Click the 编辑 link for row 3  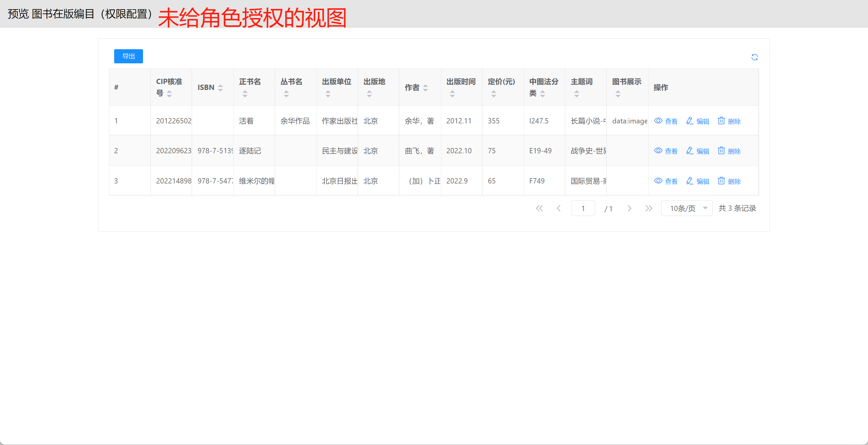[702, 181]
